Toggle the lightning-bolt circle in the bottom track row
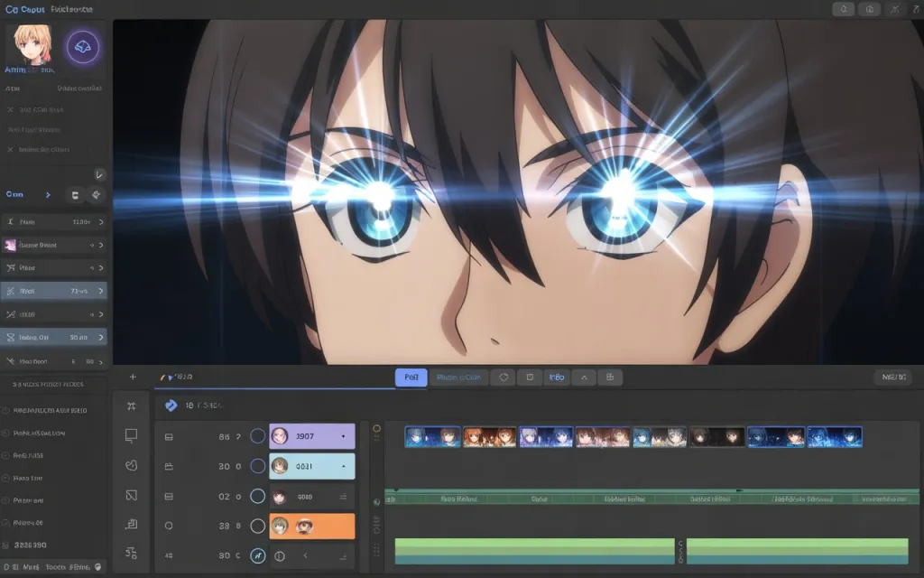 [x=257, y=555]
